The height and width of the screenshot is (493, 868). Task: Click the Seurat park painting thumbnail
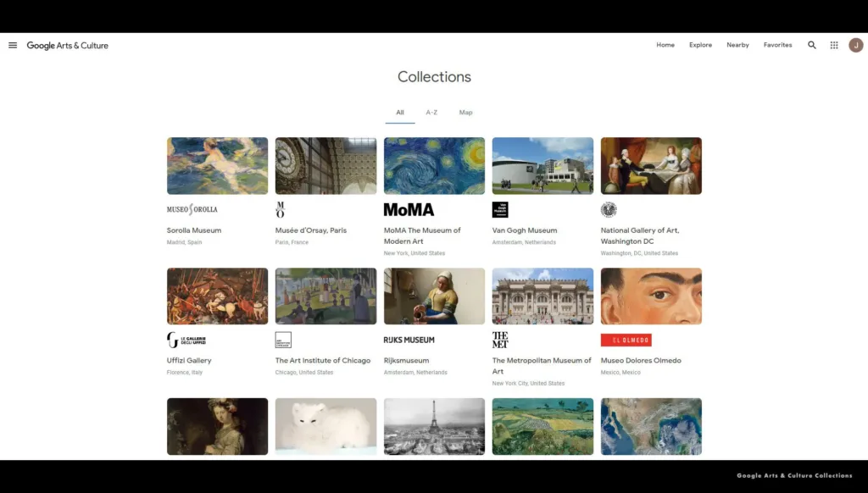coord(325,296)
